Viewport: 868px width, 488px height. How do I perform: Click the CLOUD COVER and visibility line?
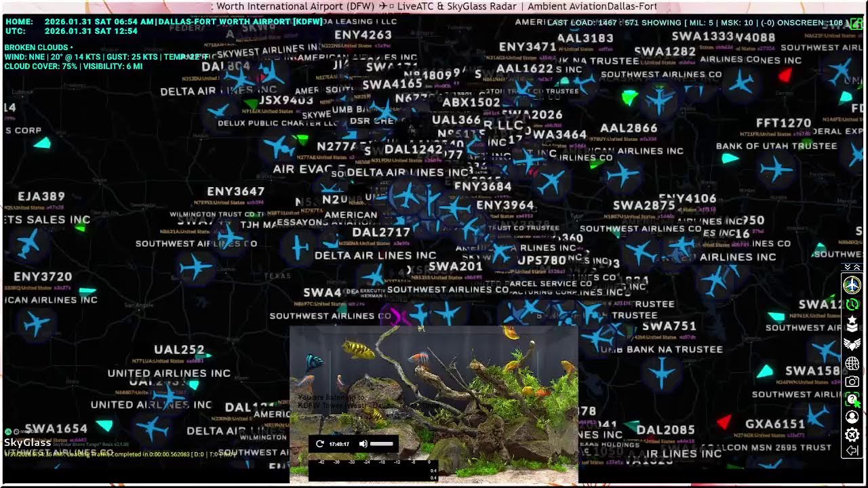point(73,66)
